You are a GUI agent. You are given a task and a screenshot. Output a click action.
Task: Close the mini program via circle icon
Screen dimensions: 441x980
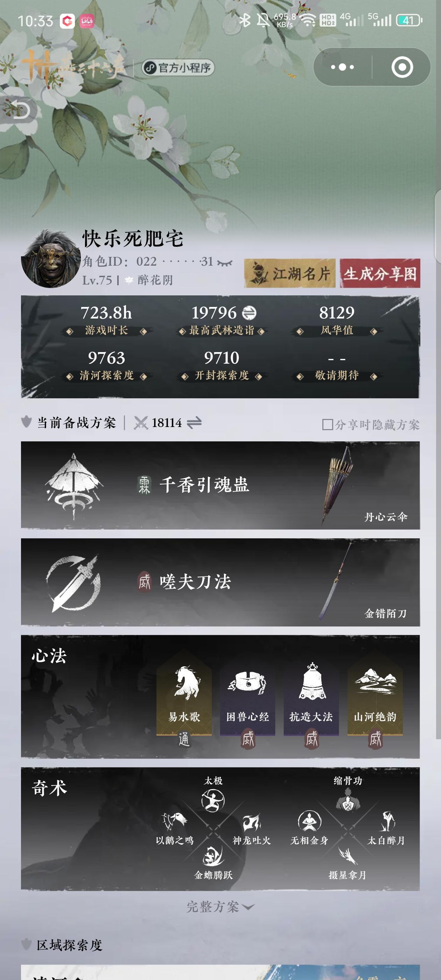point(402,67)
